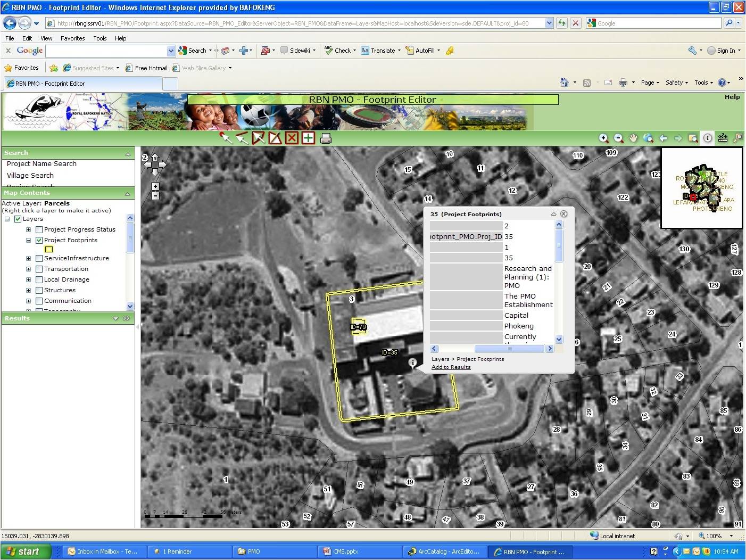Click the browser Refresh button
Viewport: 746px width, 560px height.
click(x=562, y=23)
